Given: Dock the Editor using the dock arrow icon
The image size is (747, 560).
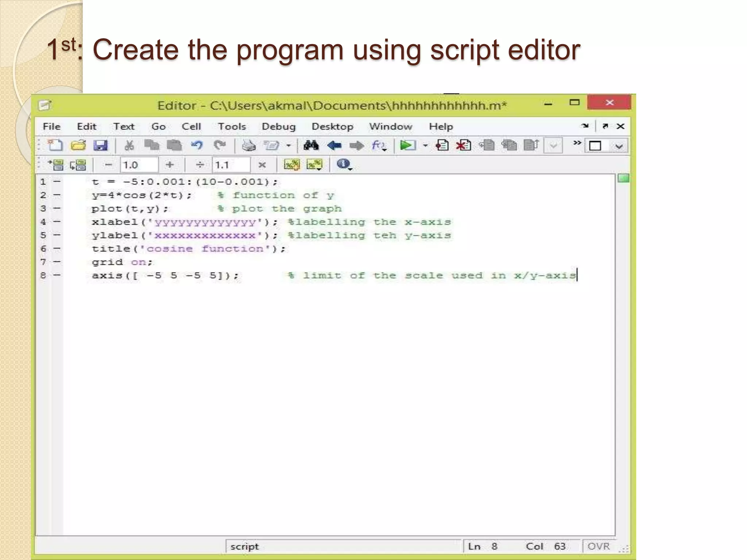Looking at the screenshot, I should click(585, 126).
